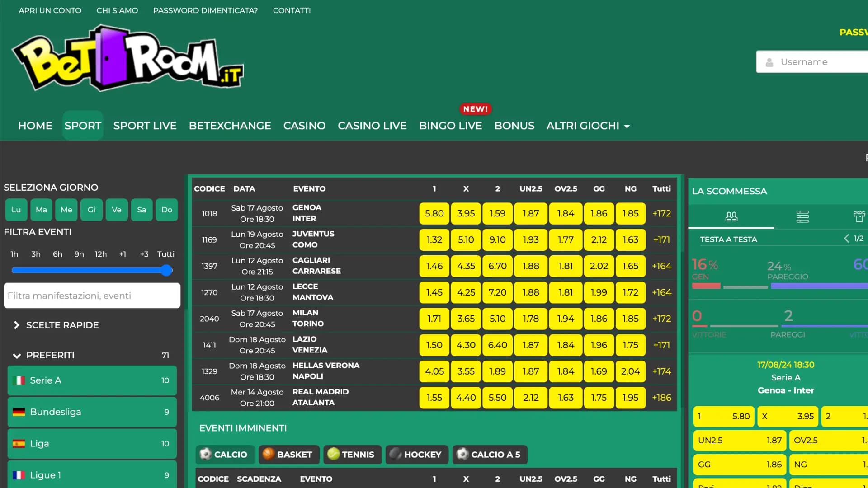
Task: Switch bet slip to the list icon tab
Action: click(x=802, y=217)
